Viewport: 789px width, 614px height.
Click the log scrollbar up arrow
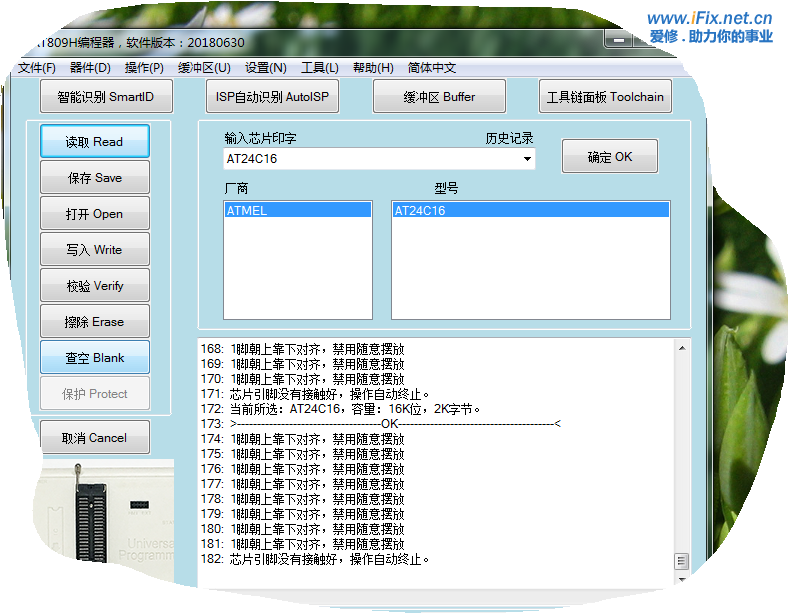[683, 348]
